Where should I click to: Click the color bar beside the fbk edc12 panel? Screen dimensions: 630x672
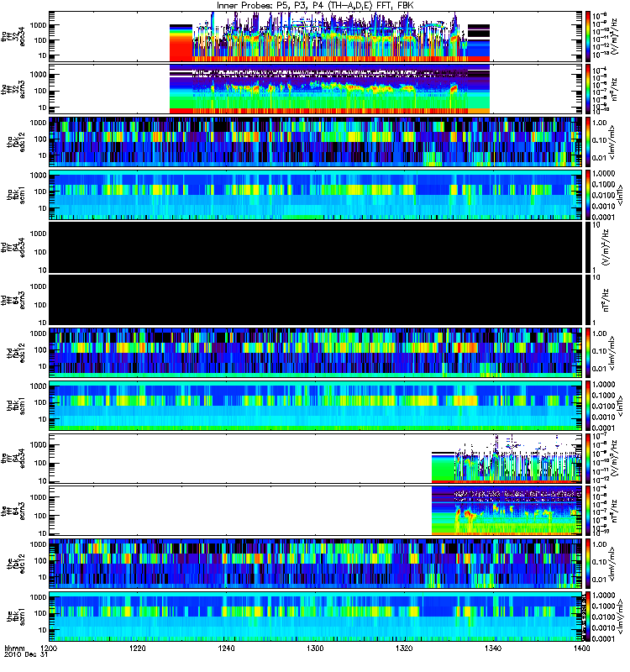[588, 564]
